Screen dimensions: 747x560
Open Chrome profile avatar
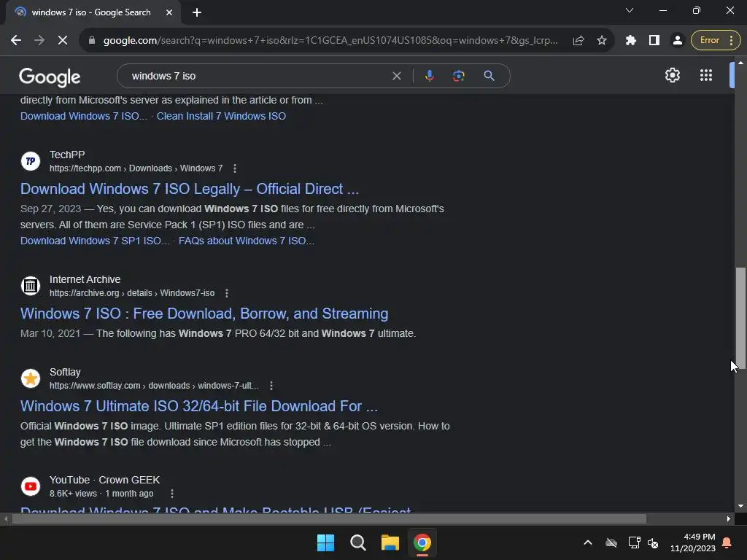(677, 41)
